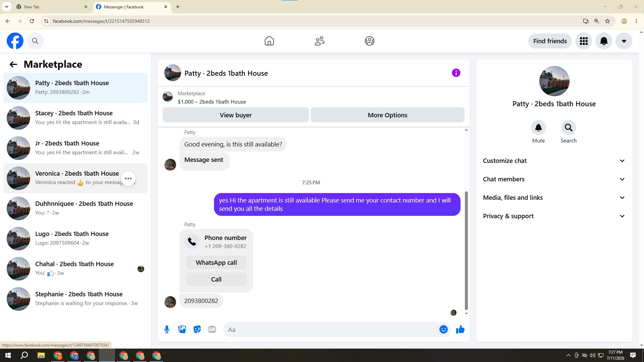Viewport: 644px width, 362px height.
Task: Click the address bar URL
Action: coord(101,21)
